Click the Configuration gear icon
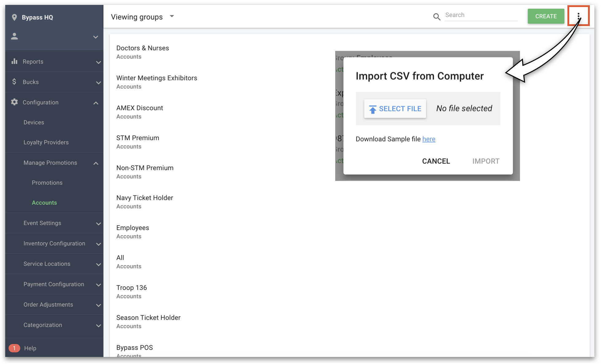 (14, 102)
